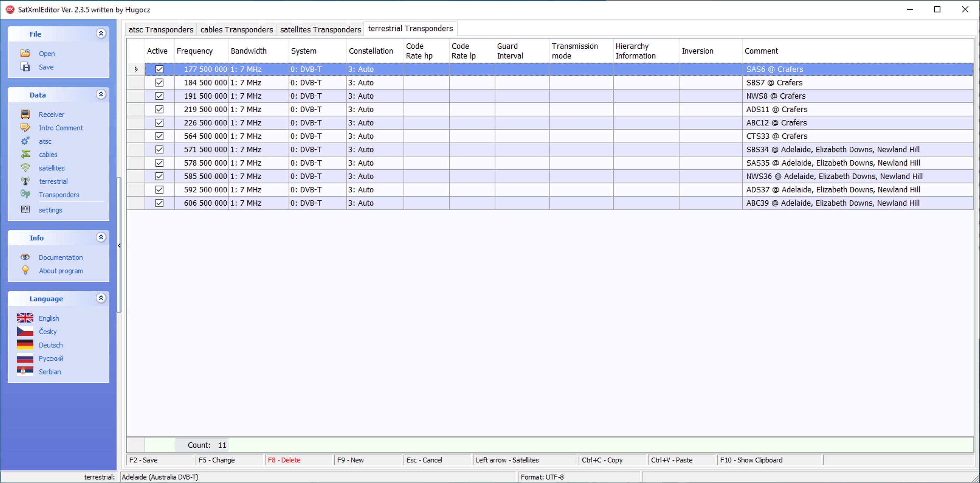
Task: Click the F5 - Change button
Action: point(229,460)
